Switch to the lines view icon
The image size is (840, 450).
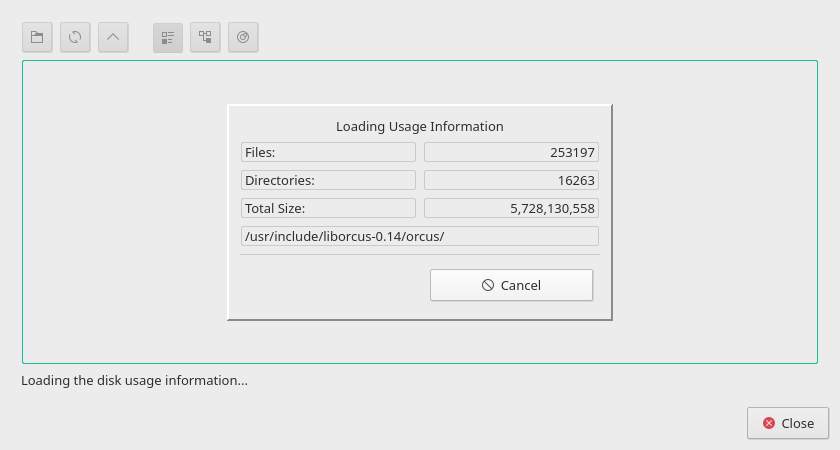[x=168, y=38]
